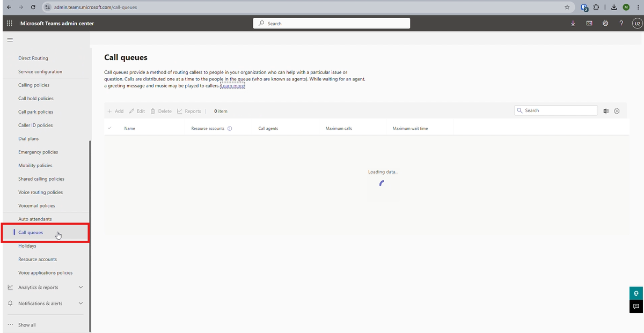The width and height of the screenshot is (644, 333).
Task: Open table column settings gear
Action: pos(617,111)
